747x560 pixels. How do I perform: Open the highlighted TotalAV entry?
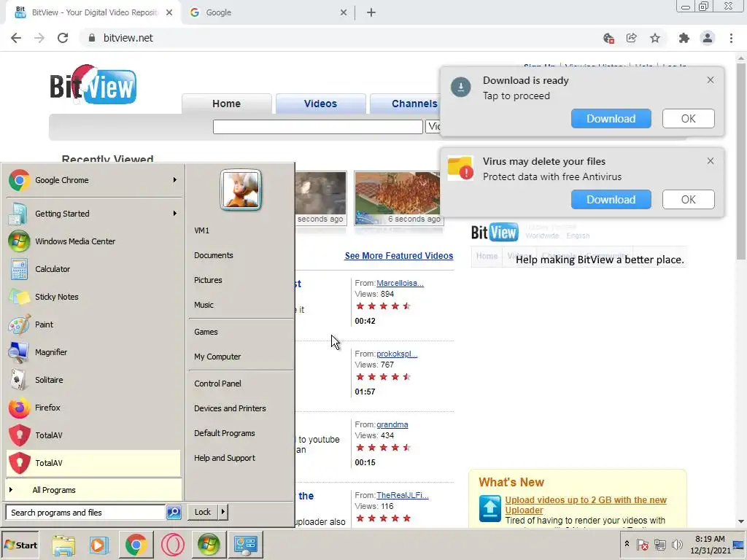(93, 463)
